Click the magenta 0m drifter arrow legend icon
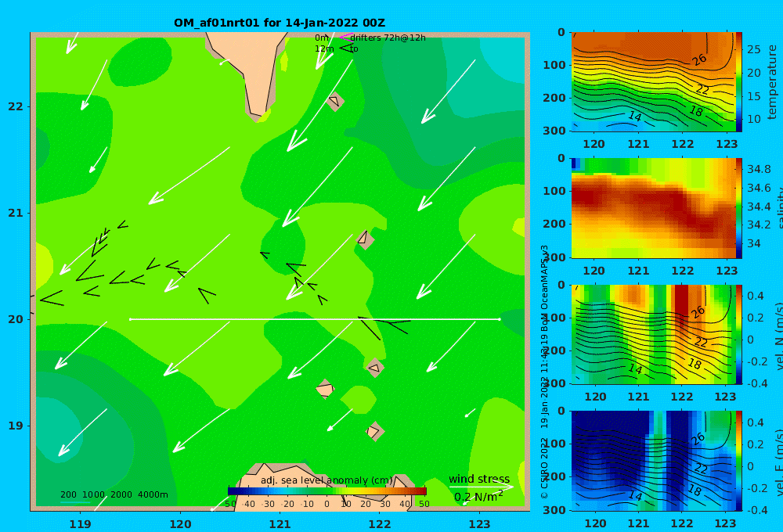 coord(345,37)
